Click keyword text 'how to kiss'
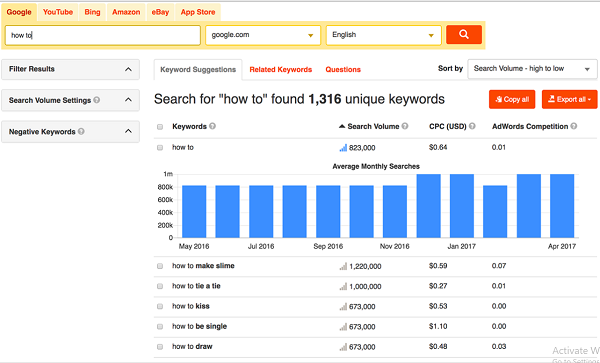This screenshot has height=363, width=600. click(191, 306)
